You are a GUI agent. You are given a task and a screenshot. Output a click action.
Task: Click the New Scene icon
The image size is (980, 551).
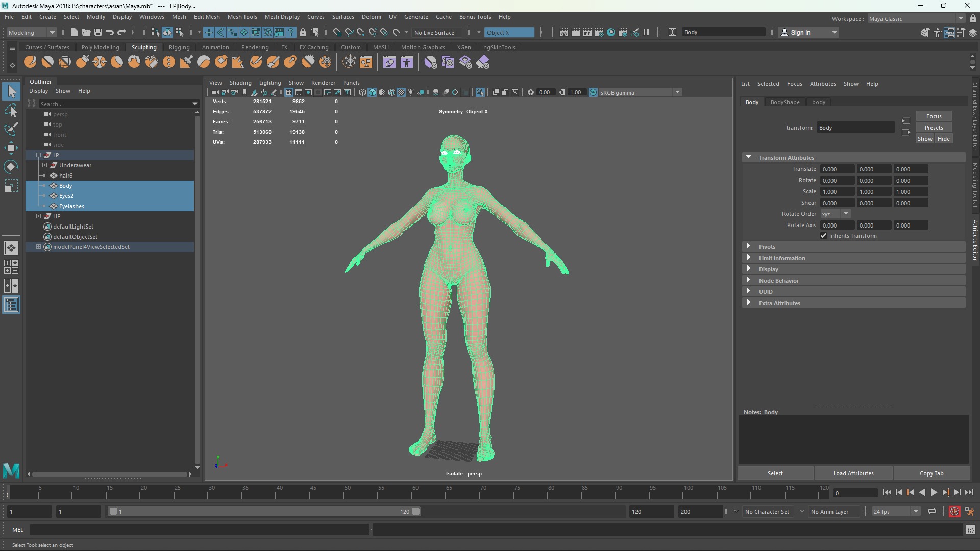pyautogui.click(x=74, y=32)
